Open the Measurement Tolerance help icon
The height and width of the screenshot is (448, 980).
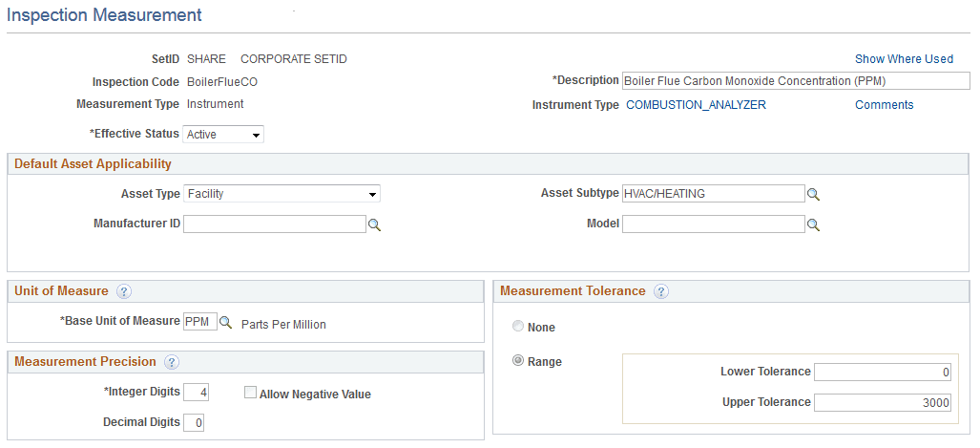[x=661, y=291]
